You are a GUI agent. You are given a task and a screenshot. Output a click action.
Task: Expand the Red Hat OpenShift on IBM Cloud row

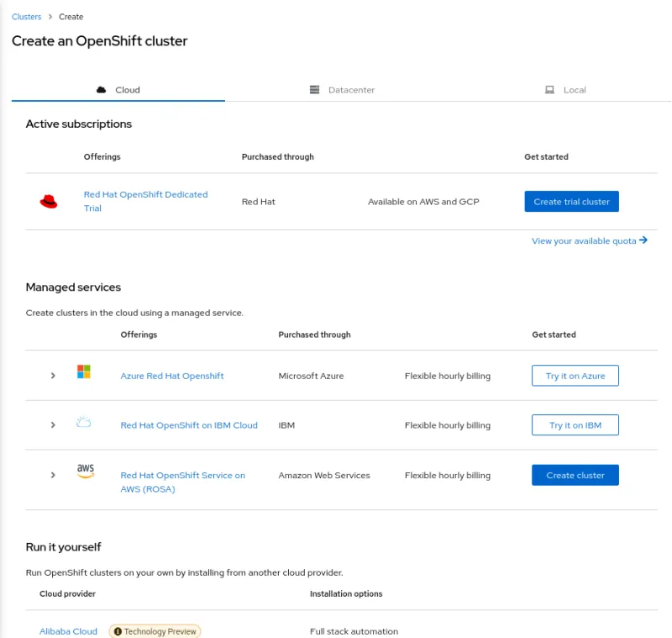click(53, 424)
